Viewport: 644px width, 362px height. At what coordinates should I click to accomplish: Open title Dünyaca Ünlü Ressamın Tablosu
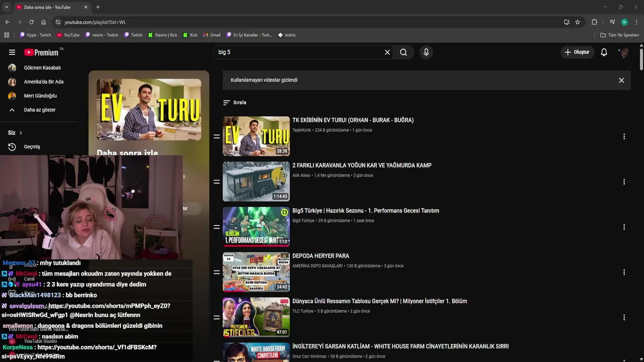[379, 301]
